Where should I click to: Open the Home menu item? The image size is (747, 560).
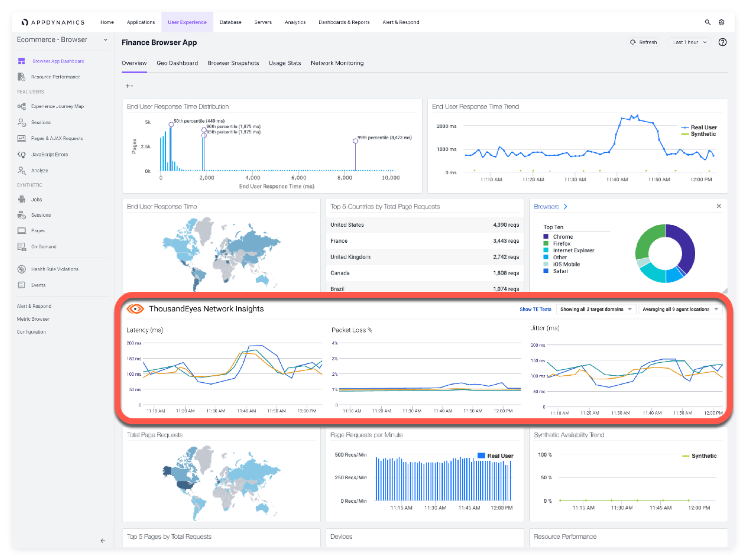coord(107,22)
